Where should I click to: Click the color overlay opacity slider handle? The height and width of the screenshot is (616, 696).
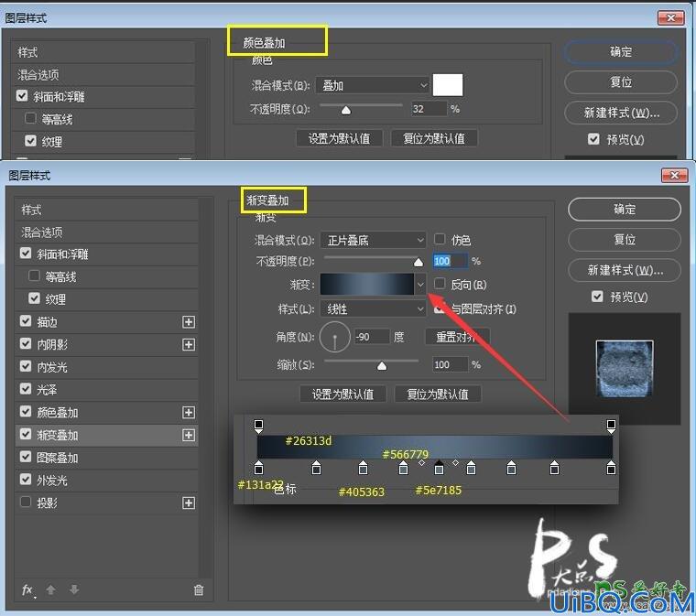click(346, 111)
